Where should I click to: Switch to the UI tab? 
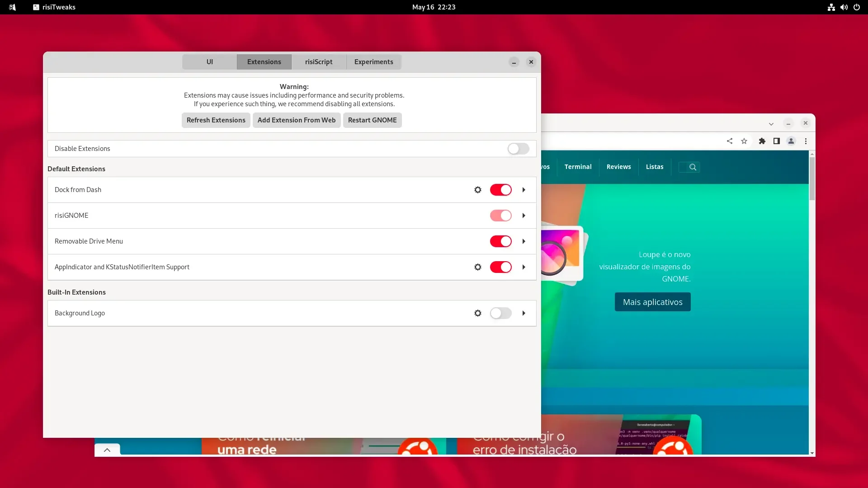tap(210, 62)
